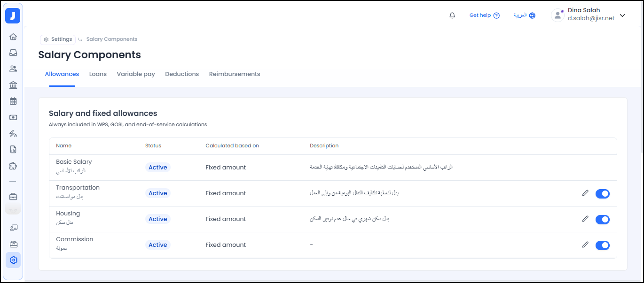644x283 pixels.
Task: Open the Variable pay tab
Action: coord(136,74)
